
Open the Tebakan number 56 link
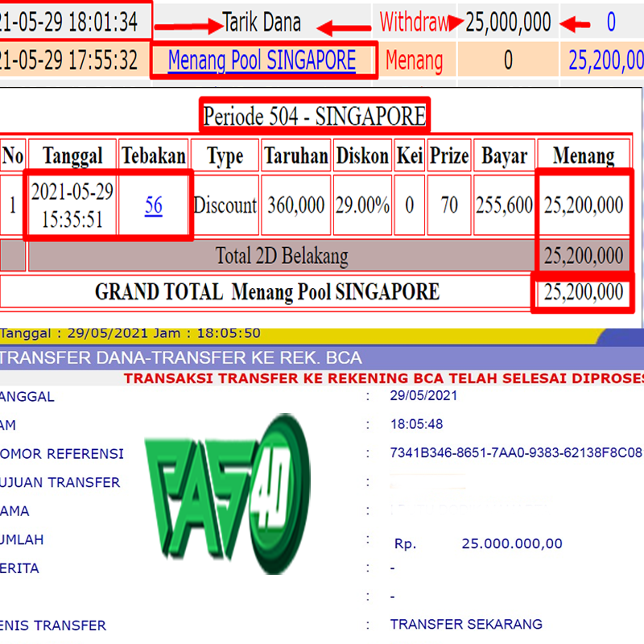point(154,205)
